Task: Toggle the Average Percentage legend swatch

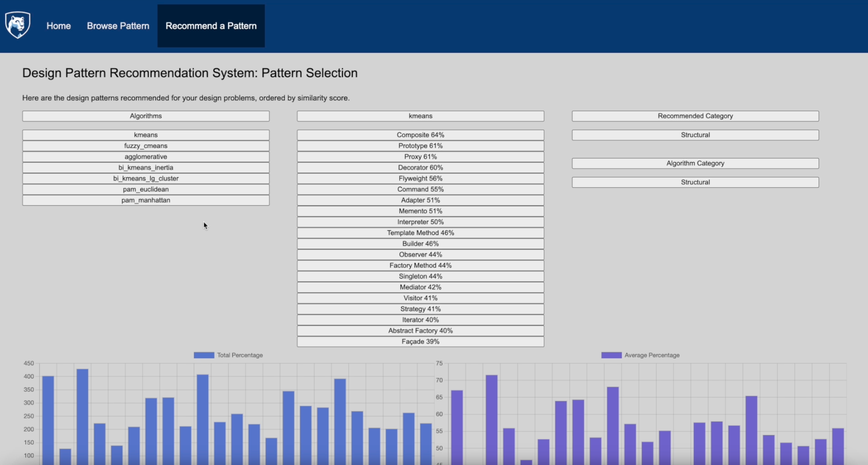Action: point(611,355)
